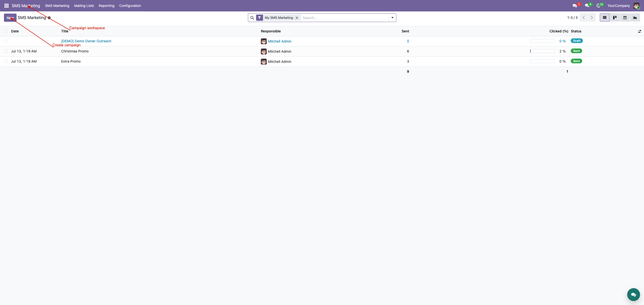The image size is (644, 305).
Task: Check the Demo Owner Outreach row checkbox
Action: pyautogui.click(x=6, y=41)
